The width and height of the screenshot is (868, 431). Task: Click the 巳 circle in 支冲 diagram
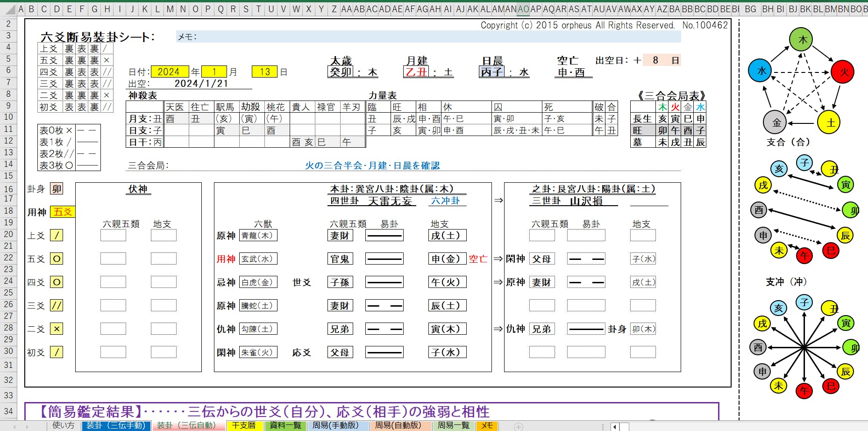[831, 386]
